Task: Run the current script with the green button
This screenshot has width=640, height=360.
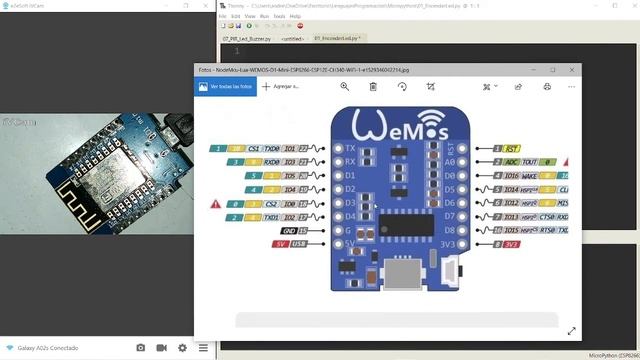Action: click(x=249, y=26)
